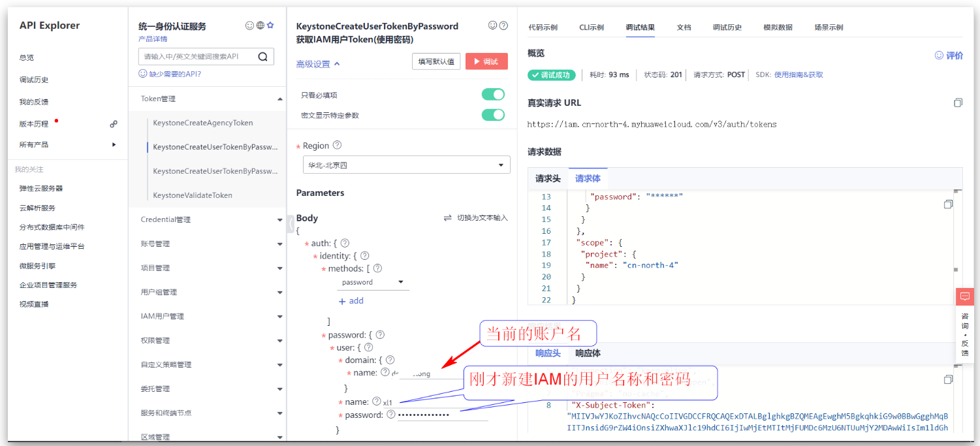
Task: Switch to 代码示例 tab
Action: coord(543,27)
